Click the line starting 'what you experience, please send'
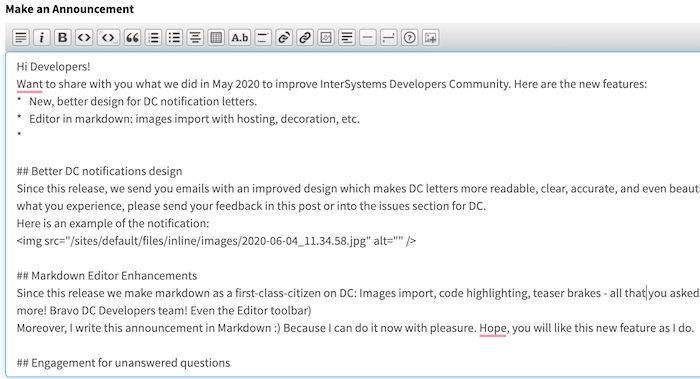The image size is (700, 379). point(251,206)
